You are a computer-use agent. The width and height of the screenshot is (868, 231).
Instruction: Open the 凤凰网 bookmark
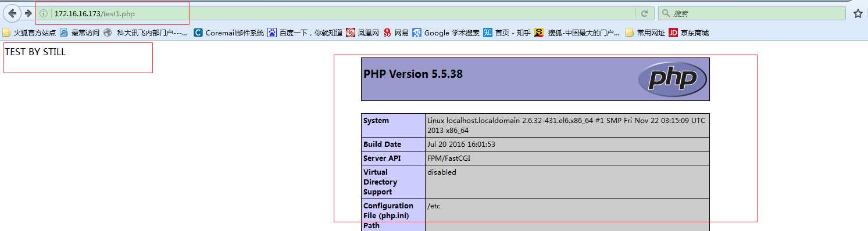(363, 33)
